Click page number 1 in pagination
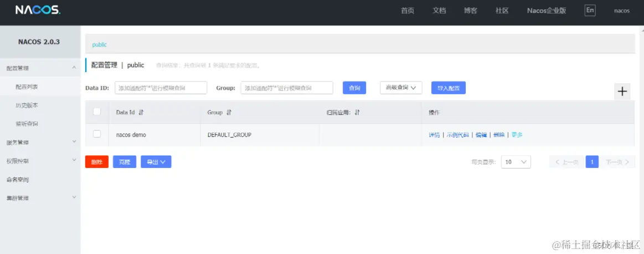Screen dimensions: 644x254 point(592,162)
